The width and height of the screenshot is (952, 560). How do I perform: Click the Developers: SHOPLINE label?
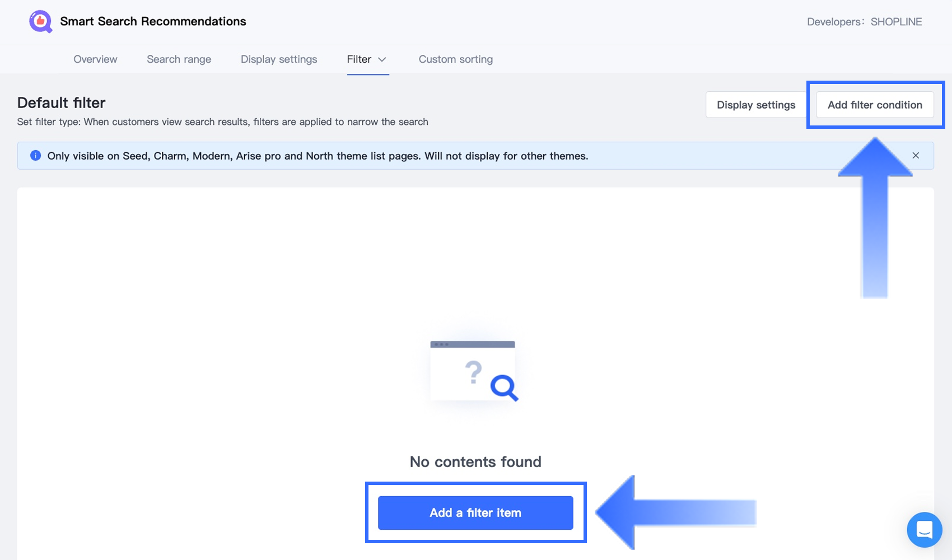point(864,22)
